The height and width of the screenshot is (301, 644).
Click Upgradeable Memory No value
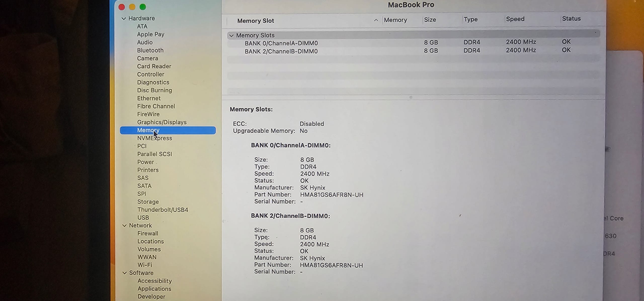[303, 131]
